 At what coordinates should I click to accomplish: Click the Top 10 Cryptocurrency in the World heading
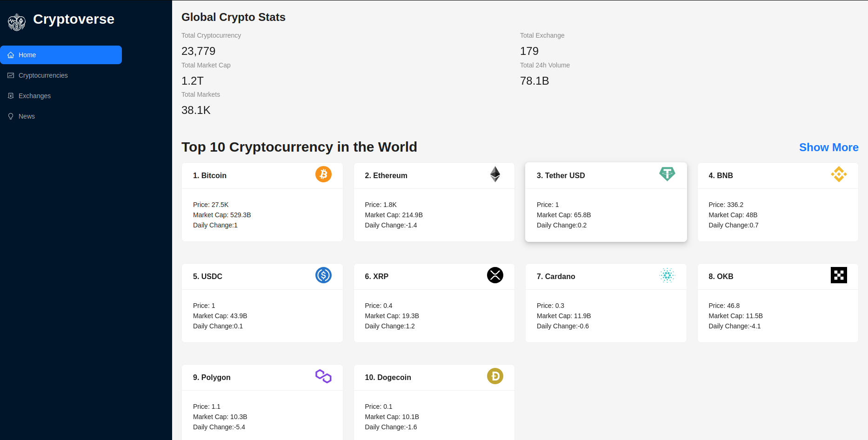[x=299, y=147]
